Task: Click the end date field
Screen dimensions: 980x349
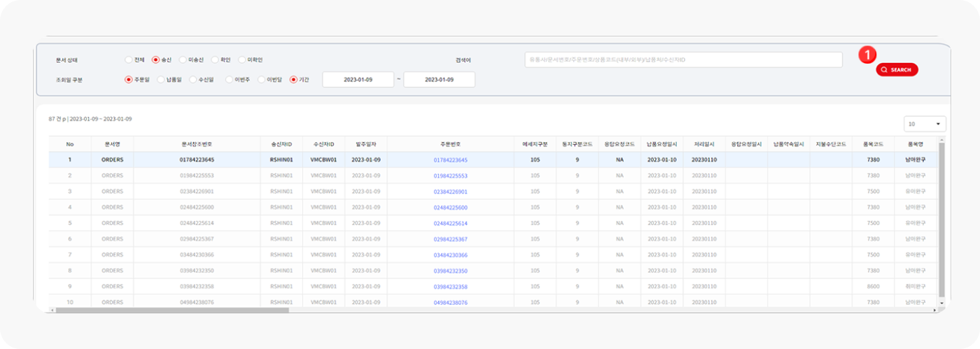Action: (439, 80)
